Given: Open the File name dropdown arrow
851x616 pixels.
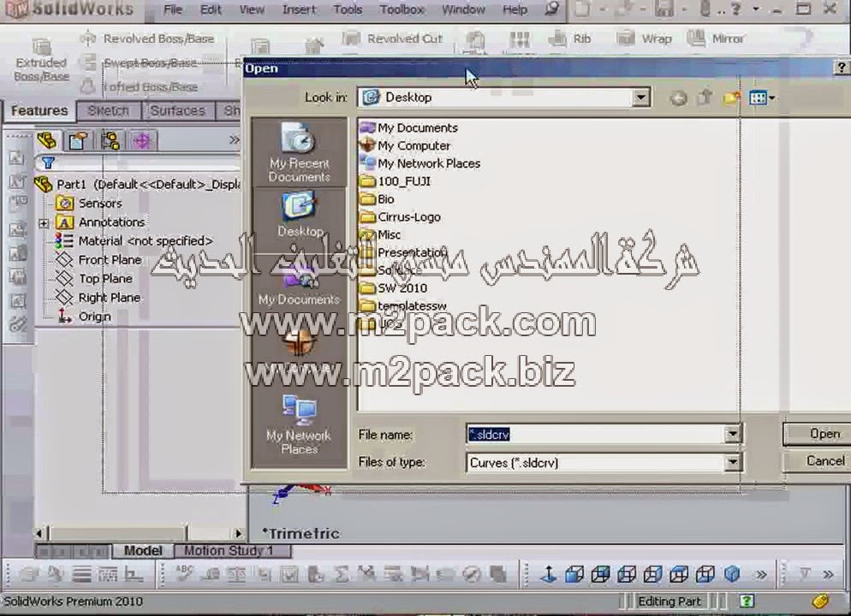Looking at the screenshot, I should click(733, 435).
